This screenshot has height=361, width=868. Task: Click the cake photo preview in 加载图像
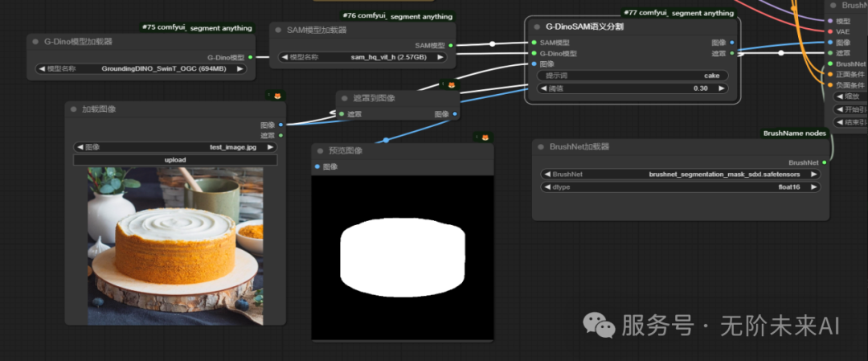175,246
